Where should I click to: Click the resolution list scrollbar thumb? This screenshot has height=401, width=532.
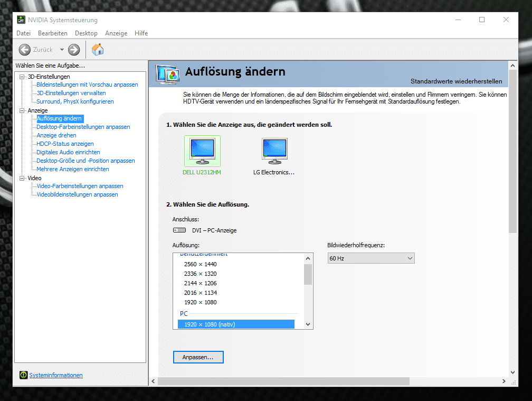click(308, 274)
